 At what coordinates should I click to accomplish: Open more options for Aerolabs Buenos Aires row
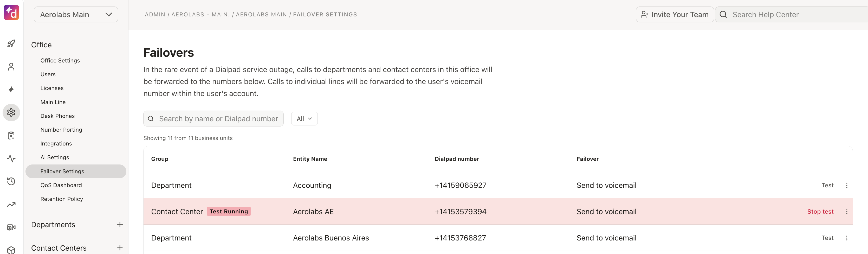(x=846, y=238)
